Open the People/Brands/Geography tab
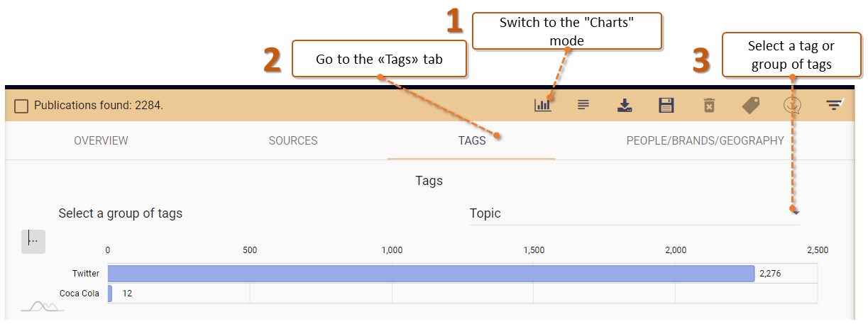This screenshot has width=868, height=324. [705, 140]
